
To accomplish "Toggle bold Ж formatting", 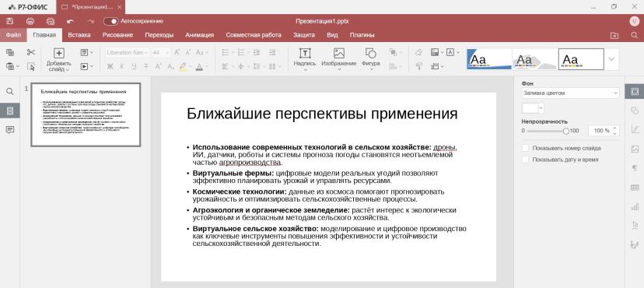I will click(x=110, y=66).
